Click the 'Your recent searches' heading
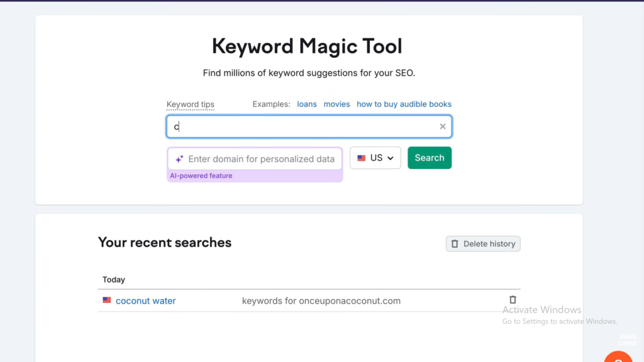The width and height of the screenshot is (644, 362). (165, 243)
